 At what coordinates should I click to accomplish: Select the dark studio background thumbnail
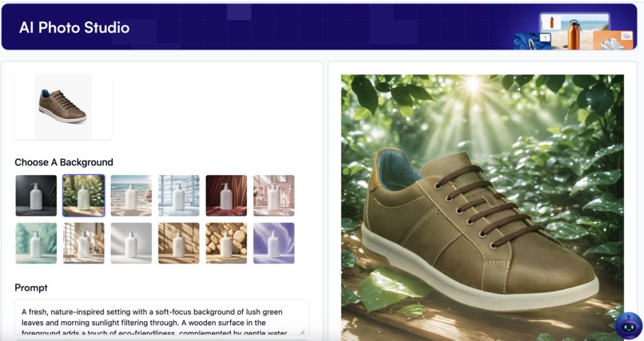pyautogui.click(x=36, y=196)
